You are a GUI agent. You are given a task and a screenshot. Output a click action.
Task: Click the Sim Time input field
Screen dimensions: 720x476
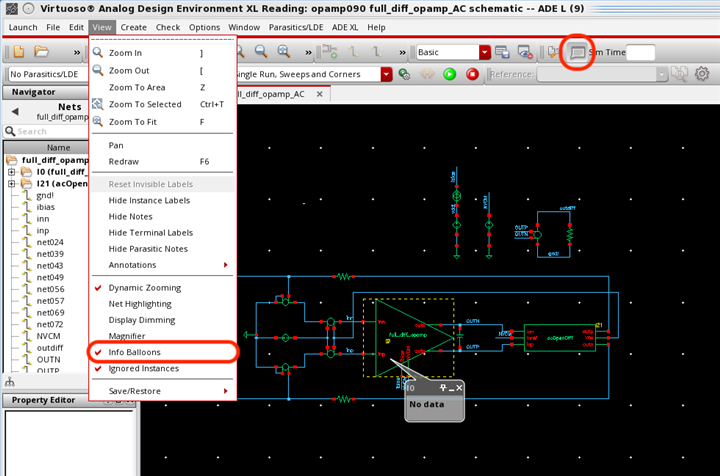point(640,52)
